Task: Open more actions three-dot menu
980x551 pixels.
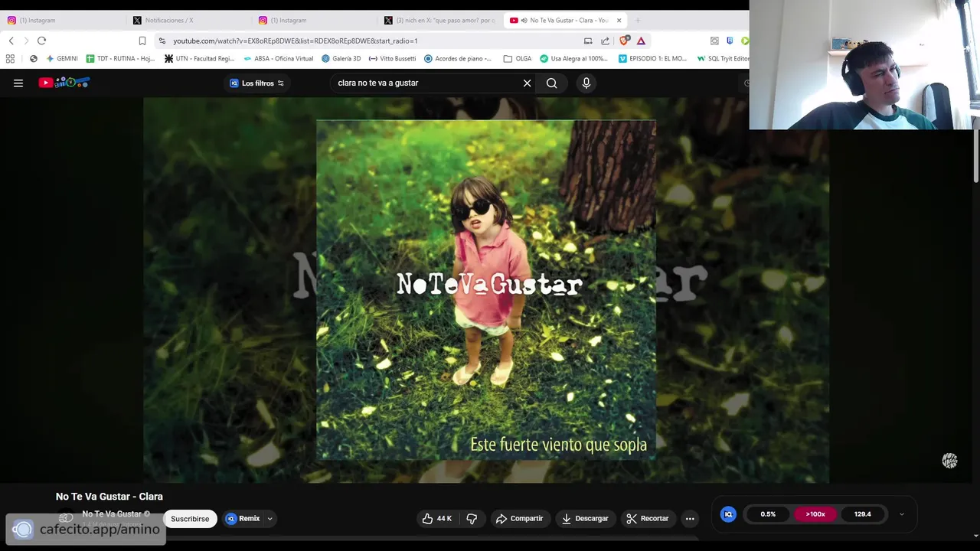Action: pyautogui.click(x=690, y=519)
